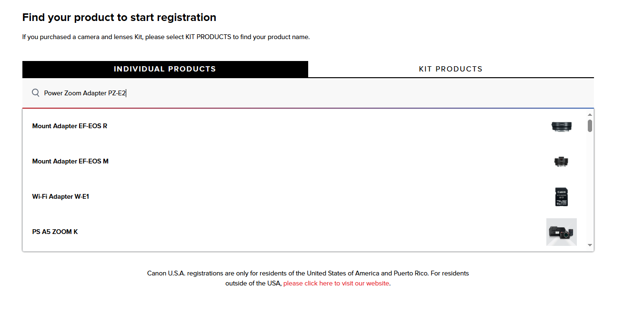Select the PS A5 ZOOM K result
This screenshot has height=315, width=644.
pos(55,232)
